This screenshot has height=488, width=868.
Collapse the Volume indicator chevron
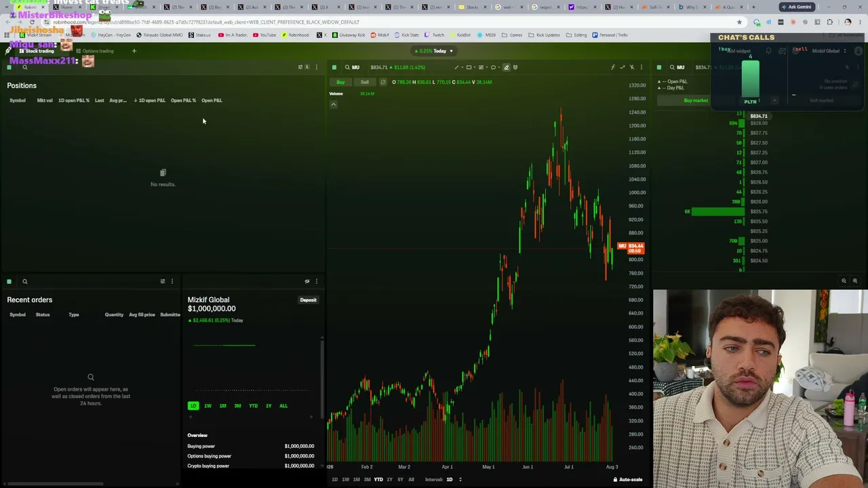pyautogui.click(x=334, y=104)
